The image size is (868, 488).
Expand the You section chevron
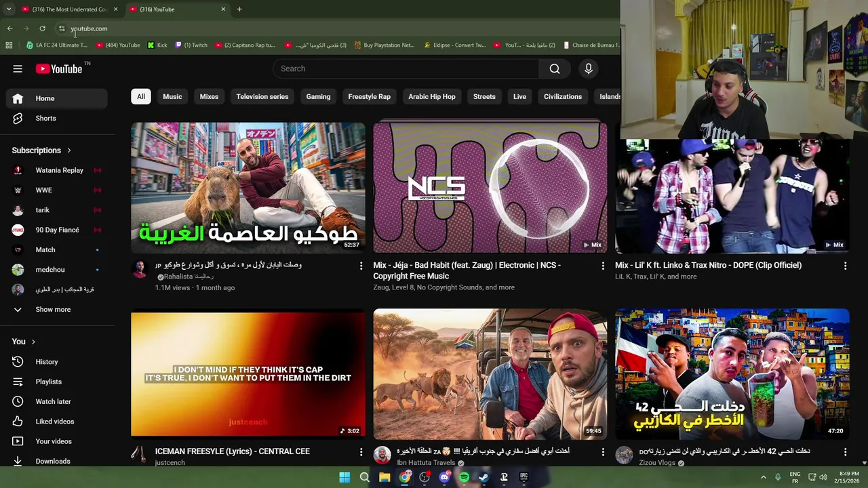point(33,342)
